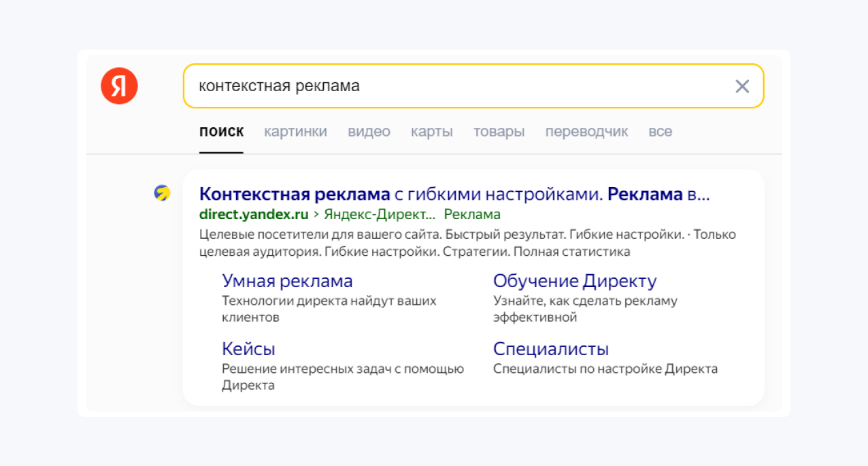Screen dimensions: 868x466
Task: Open the Обучение Директу sitelink
Action: coord(575,281)
